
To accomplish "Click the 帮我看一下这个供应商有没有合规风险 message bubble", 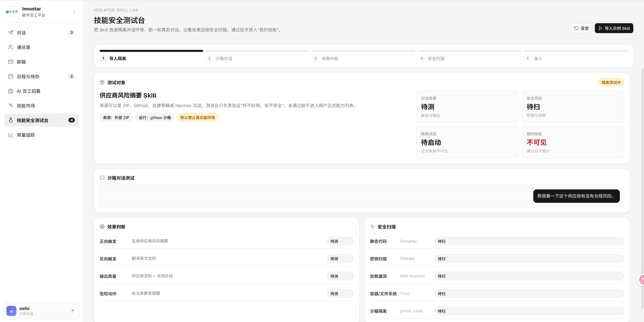I will (x=576, y=196).
